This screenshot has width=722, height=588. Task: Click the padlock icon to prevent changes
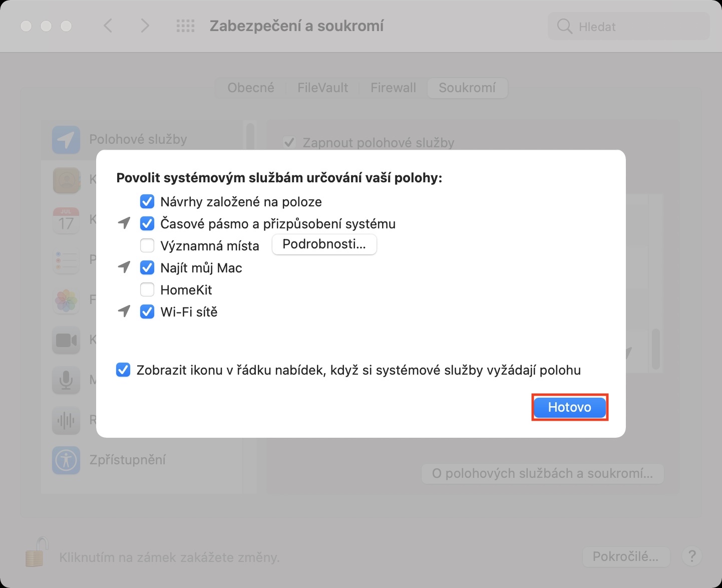37,552
